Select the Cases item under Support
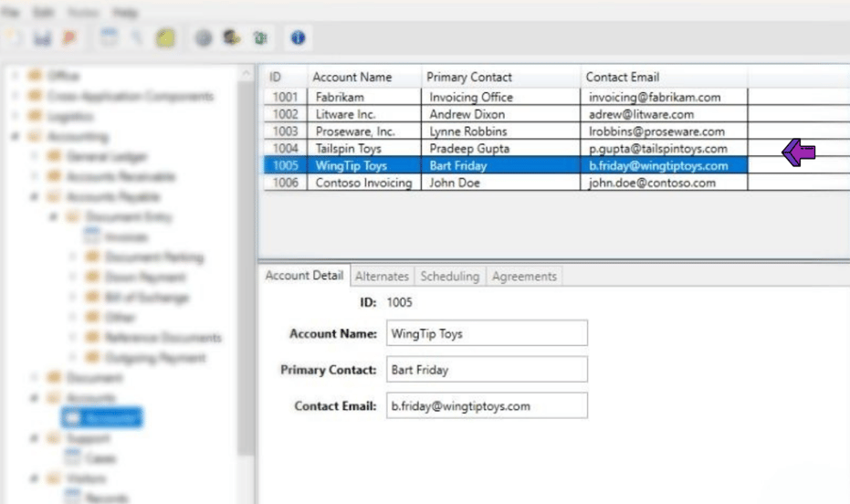850x504 pixels. (100, 458)
